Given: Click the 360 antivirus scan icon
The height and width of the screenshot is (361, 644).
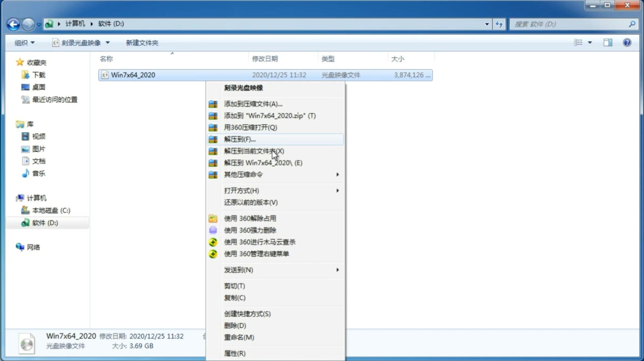Looking at the screenshot, I should click(x=212, y=242).
